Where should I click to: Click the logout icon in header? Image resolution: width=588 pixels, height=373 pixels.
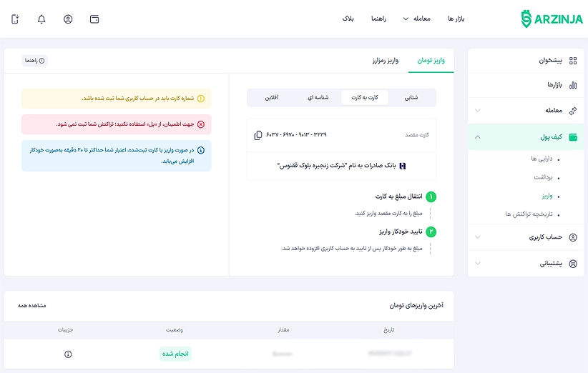(x=16, y=19)
